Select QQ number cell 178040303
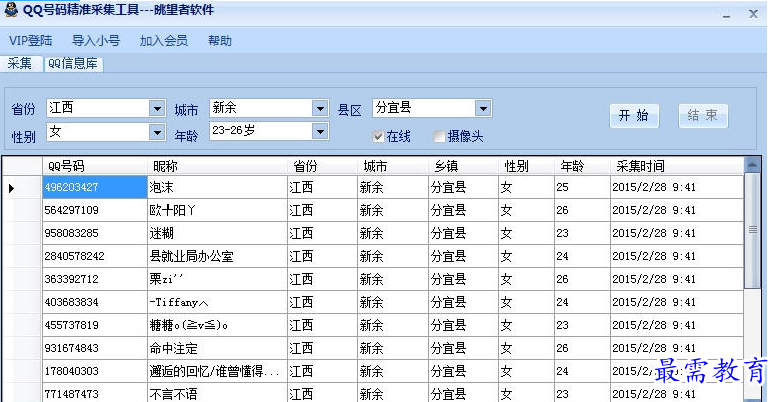Screen dimensions: 776x402 95,371
